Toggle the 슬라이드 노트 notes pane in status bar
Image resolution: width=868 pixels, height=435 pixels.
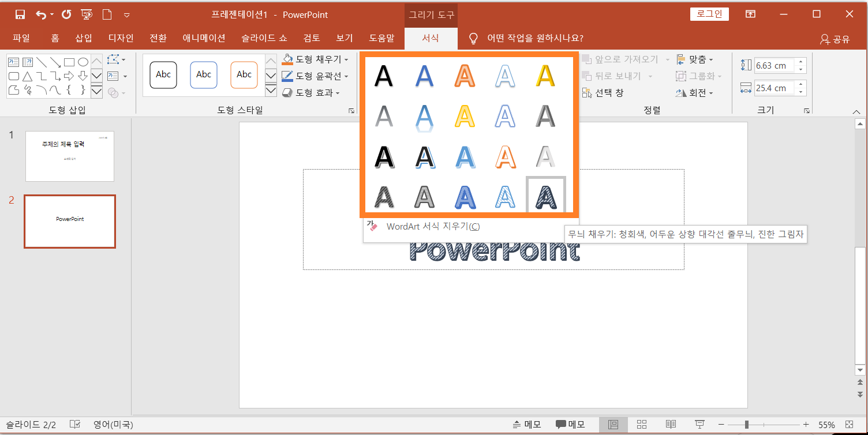click(x=527, y=425)
